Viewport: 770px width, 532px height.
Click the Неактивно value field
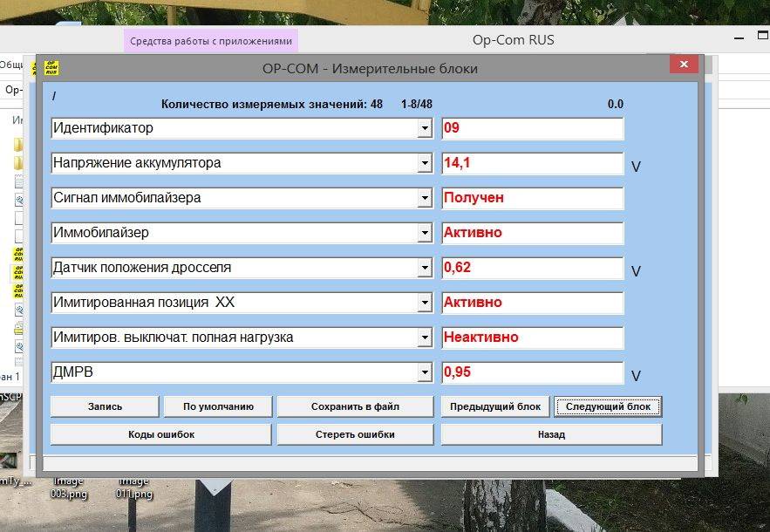[533, 338]
